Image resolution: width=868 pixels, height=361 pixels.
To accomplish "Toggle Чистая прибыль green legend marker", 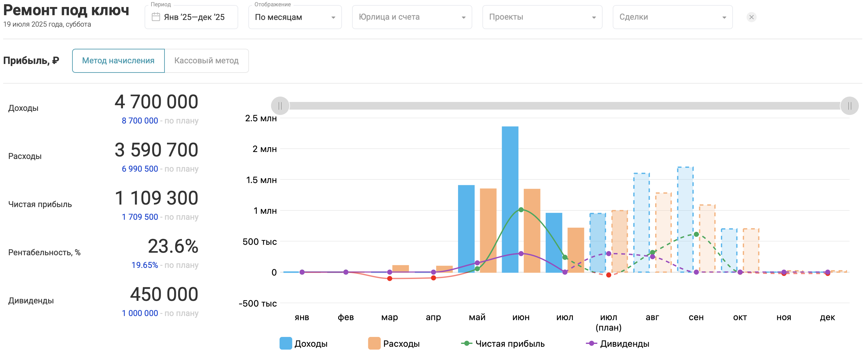I will (x=466, y=343).
